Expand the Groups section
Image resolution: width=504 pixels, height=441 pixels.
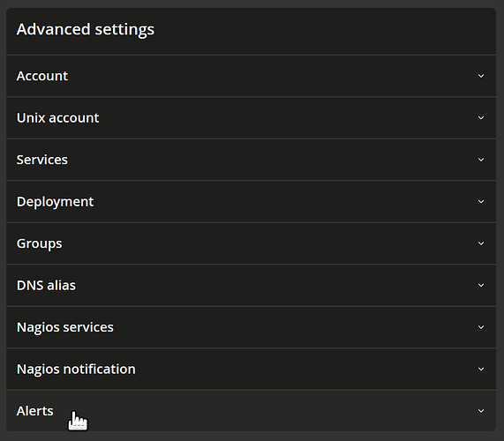coord(251,243)
